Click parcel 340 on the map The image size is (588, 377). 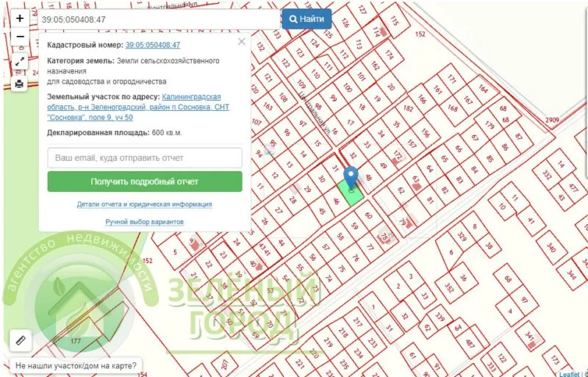pyautogui.click(x=551, y=248)
